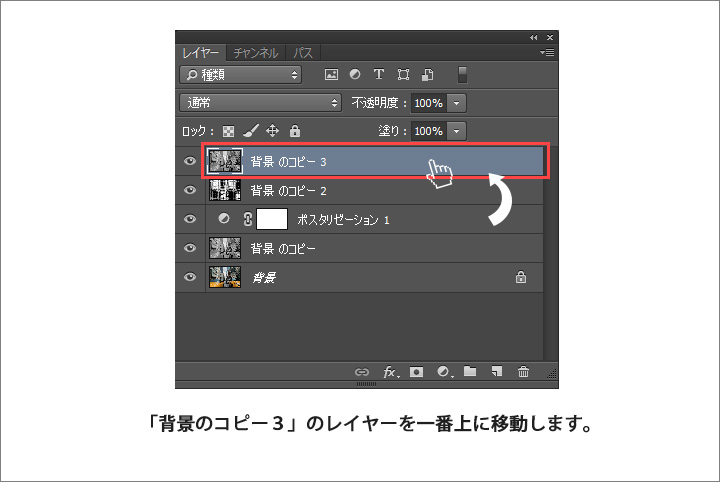Select the 背景 のコピー 3 layer name
This screenshot has height=482, width=720.
288,162
